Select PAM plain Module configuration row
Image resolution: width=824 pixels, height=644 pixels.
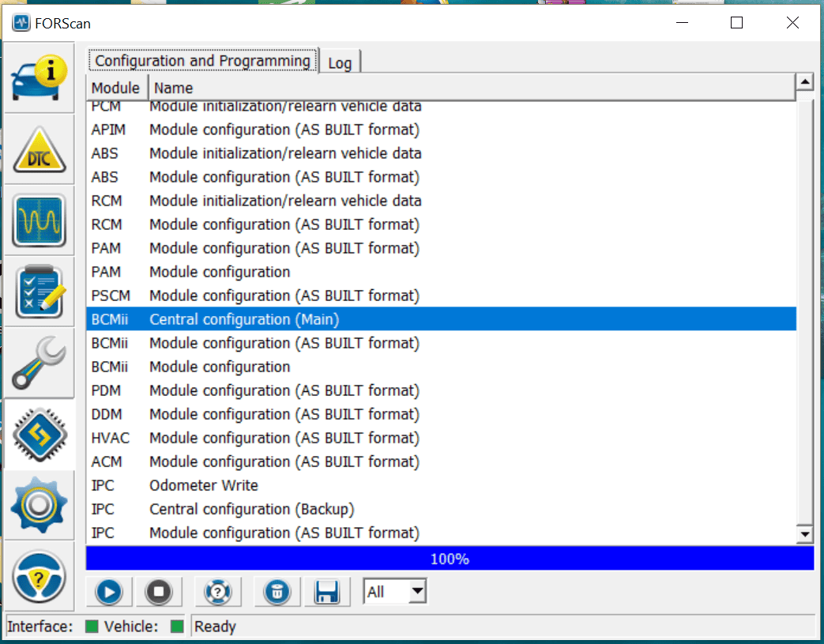442,272
